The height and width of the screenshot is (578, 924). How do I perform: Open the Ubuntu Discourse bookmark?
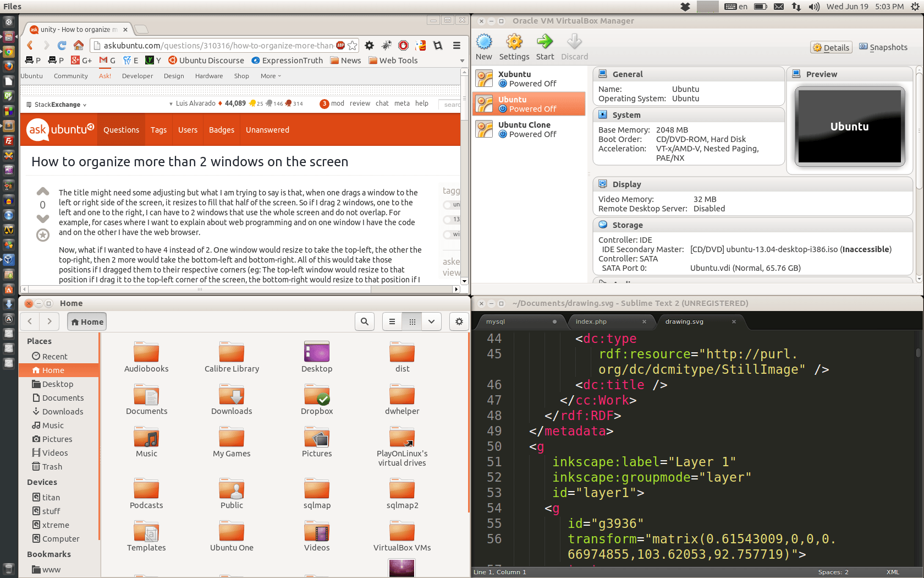(206, 61)
